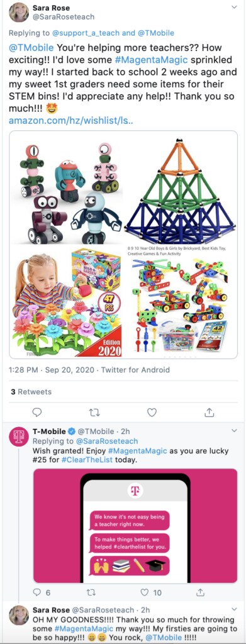
Task: Open the chevron menu on Sara's thank-you reply
Action: (x=234, y=609)
